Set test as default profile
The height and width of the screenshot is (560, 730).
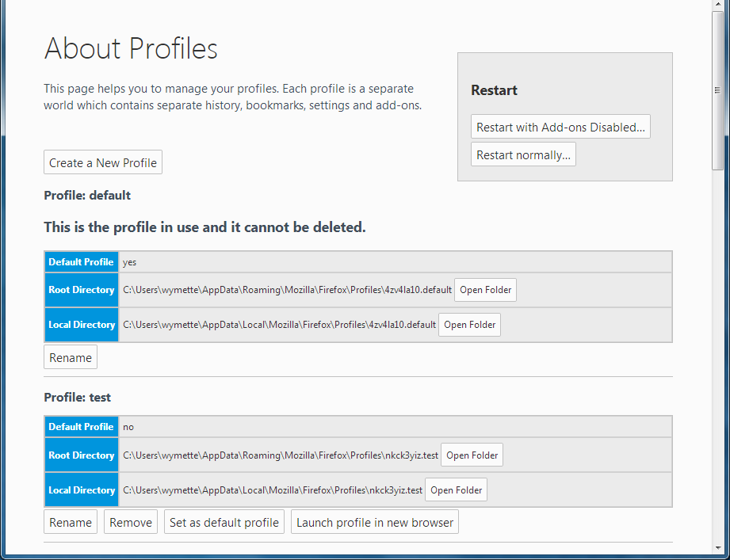click(x=224, y=522)
